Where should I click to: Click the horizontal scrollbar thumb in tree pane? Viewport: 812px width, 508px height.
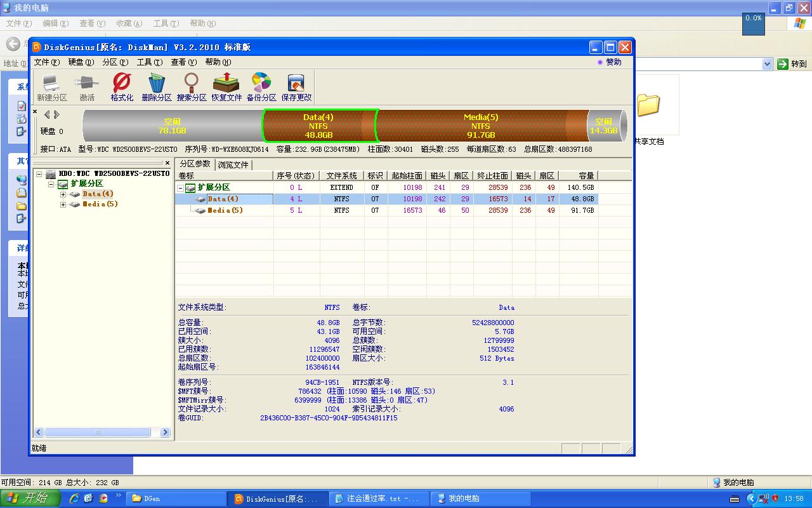click(x=98, y=432)
